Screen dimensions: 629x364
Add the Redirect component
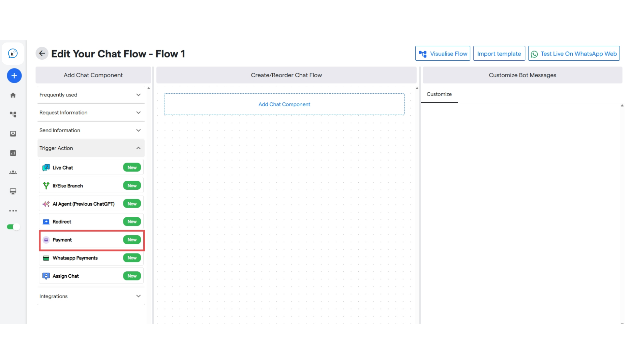(x=91, y=222)
